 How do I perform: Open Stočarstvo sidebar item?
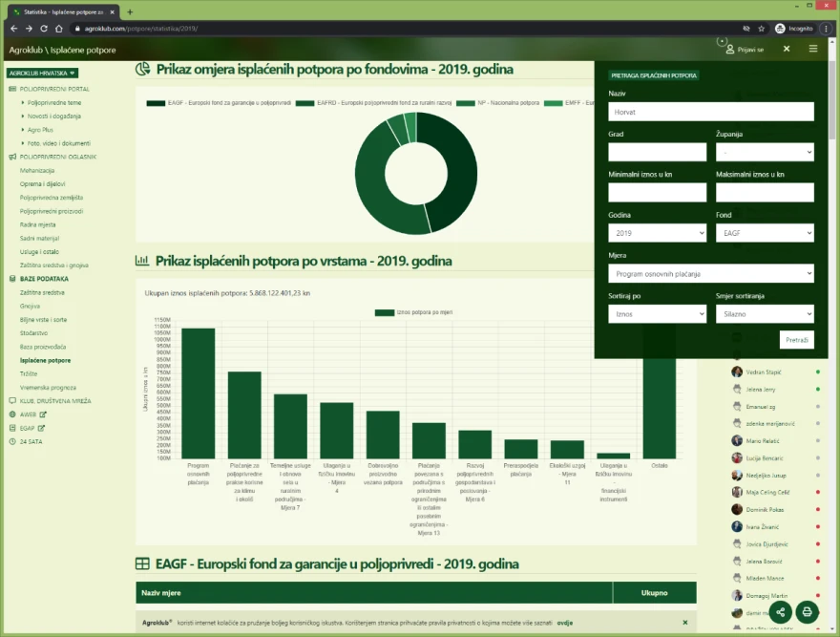pyautogui.click(x=33, y=333)
